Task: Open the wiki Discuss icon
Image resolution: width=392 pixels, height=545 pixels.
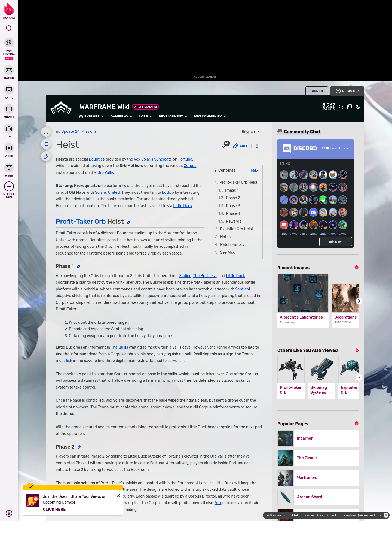Action: point(350,107)
